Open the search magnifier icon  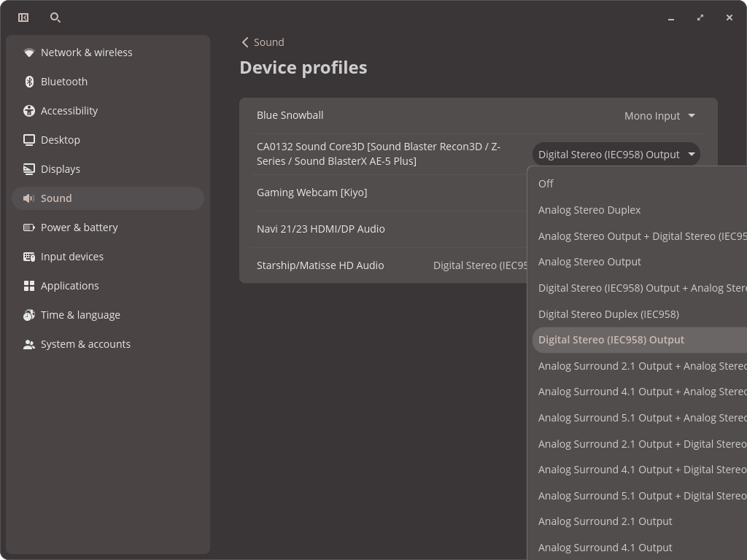click(x=55, y=17)
